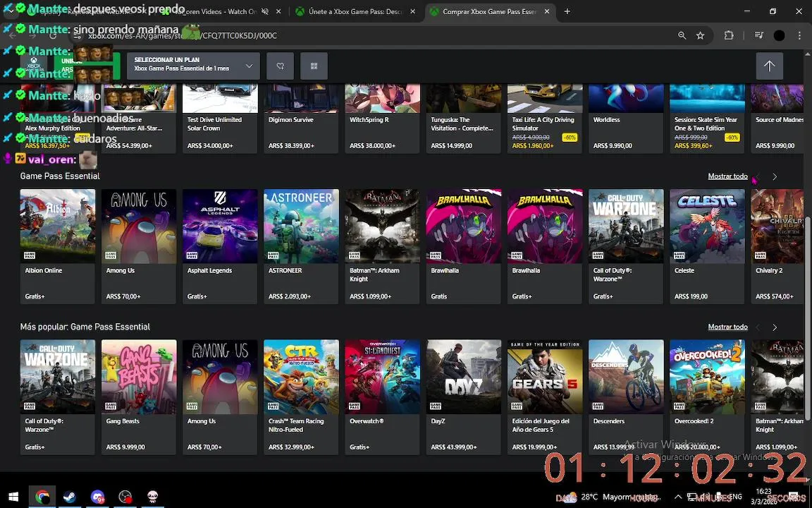Open Celeste game card
Image resolution: width=812 pixels, height=508 pixels.
pos(707,246)
